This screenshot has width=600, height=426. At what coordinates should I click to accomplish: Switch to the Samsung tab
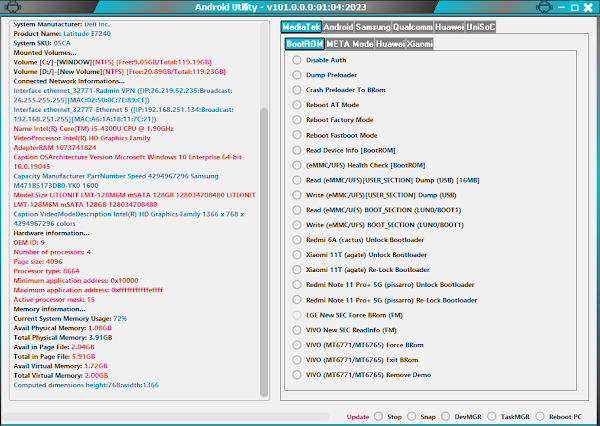373,27
